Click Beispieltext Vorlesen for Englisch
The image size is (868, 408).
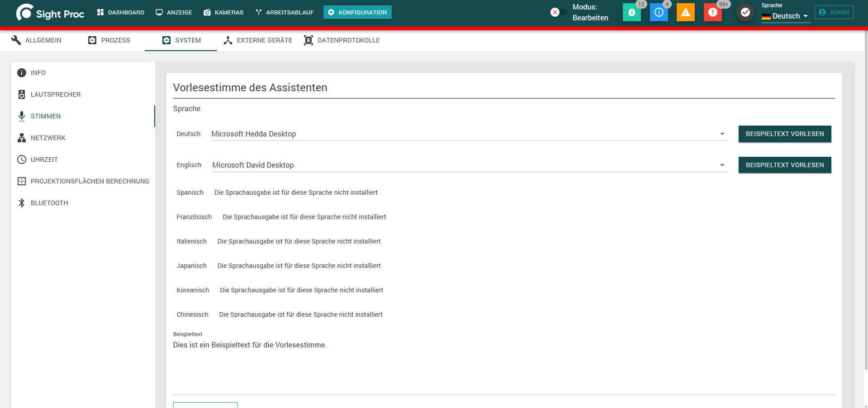pyautogui.click(x=785, y=165)
